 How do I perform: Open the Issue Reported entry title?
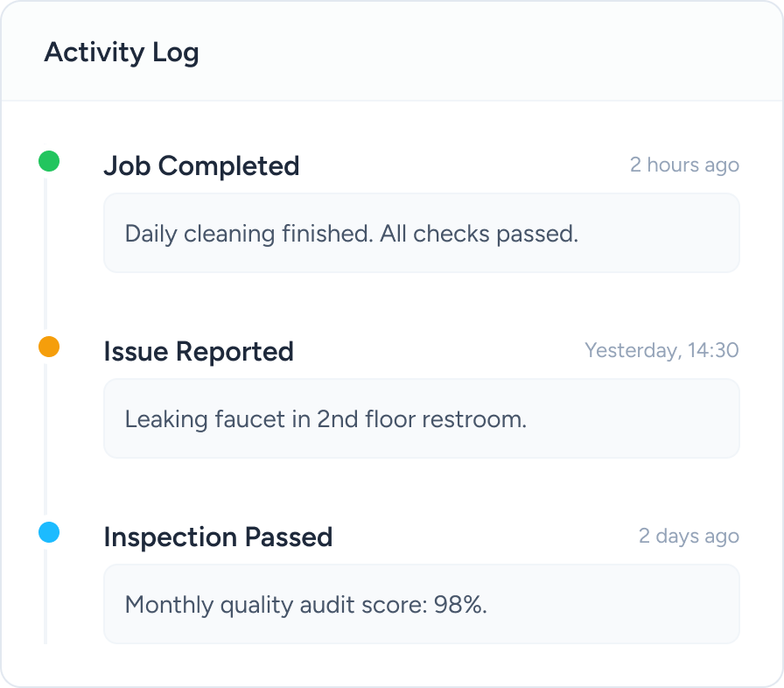tap(199, 351)
